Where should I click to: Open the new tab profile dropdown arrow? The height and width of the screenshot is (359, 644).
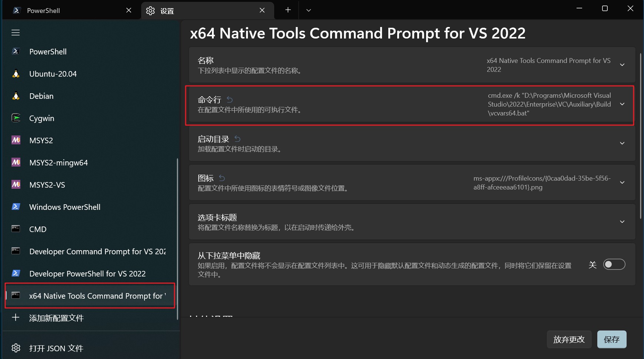(308, 10)
